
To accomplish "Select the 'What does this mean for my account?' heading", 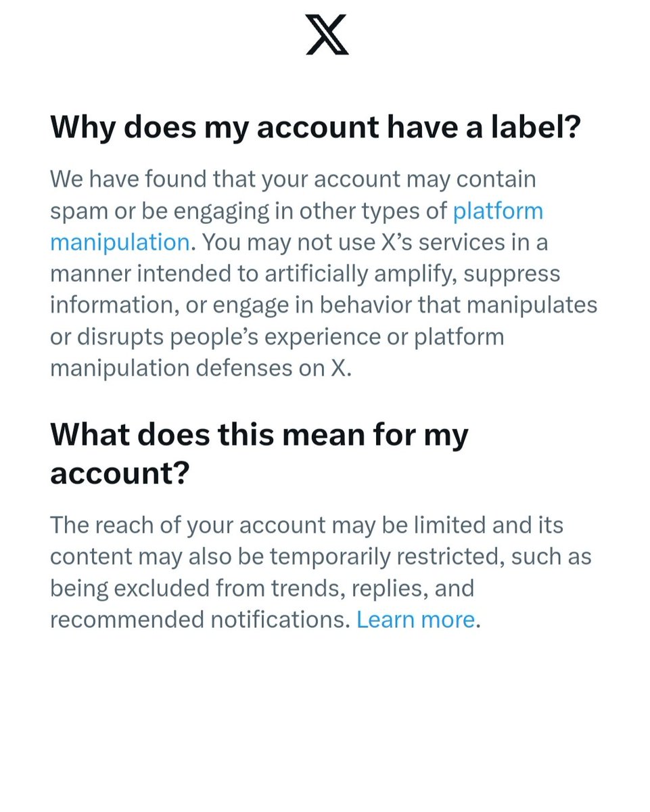I will [259, 455].
